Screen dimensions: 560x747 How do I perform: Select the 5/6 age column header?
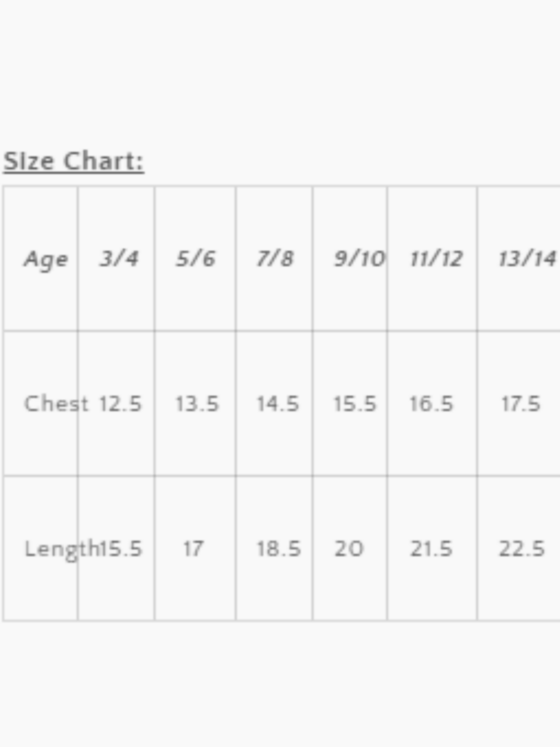coord(196,259)
